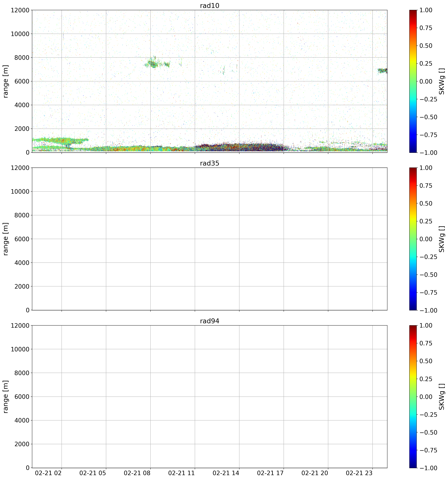Click the 8000 range tick of rad10
Image resolution: width=448 pixels, height=479 pixels.
(22, 58)
